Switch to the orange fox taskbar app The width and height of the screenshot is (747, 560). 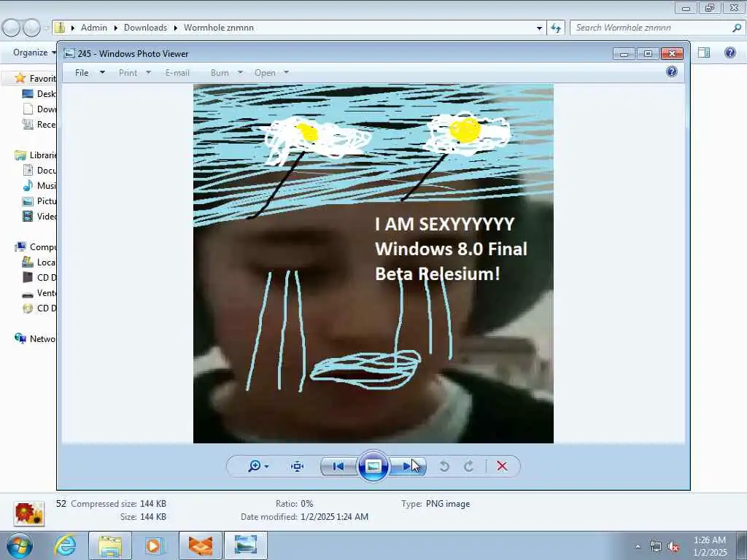click(x=201, y=545)
